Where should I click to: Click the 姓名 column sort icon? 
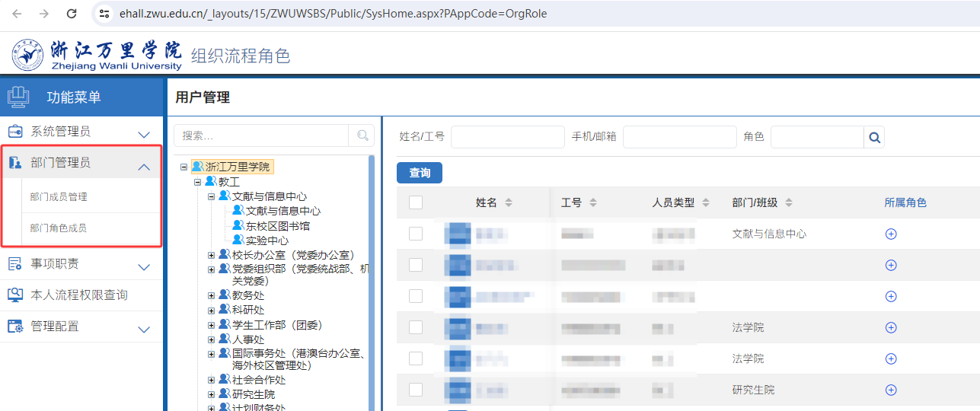[509, 203]
